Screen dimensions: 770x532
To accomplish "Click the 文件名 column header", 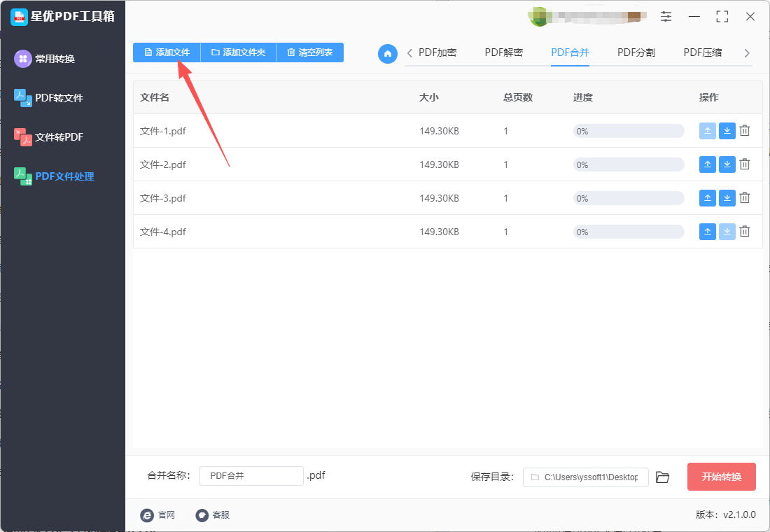I will [155, 97].
